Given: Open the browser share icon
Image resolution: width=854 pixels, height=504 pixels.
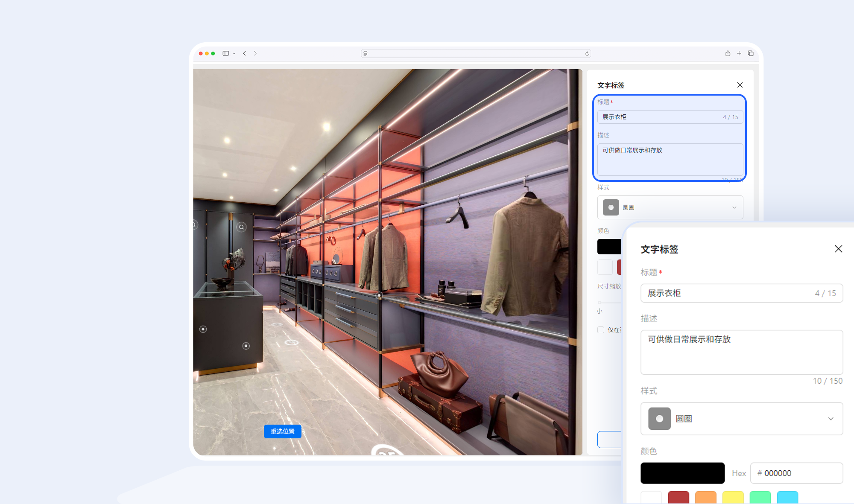Looking at the screenshot, I should pos(728,53).
